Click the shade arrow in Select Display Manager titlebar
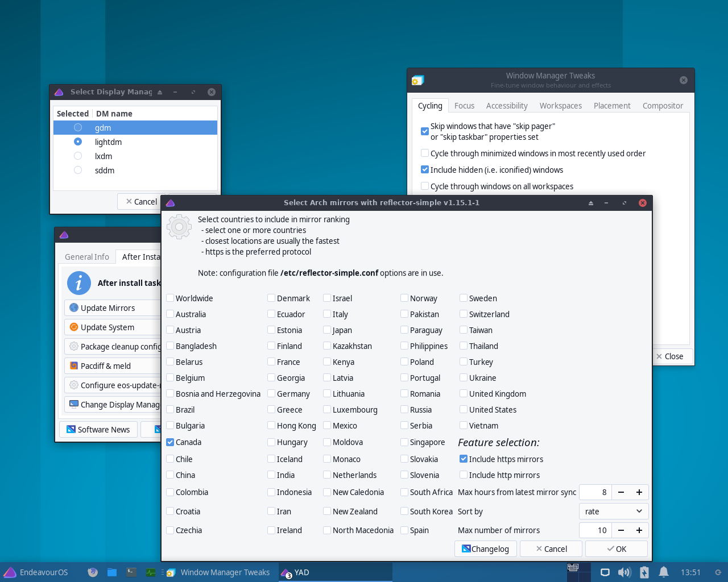Viewport: 728px width, 582px height. [x=160, y=92]
